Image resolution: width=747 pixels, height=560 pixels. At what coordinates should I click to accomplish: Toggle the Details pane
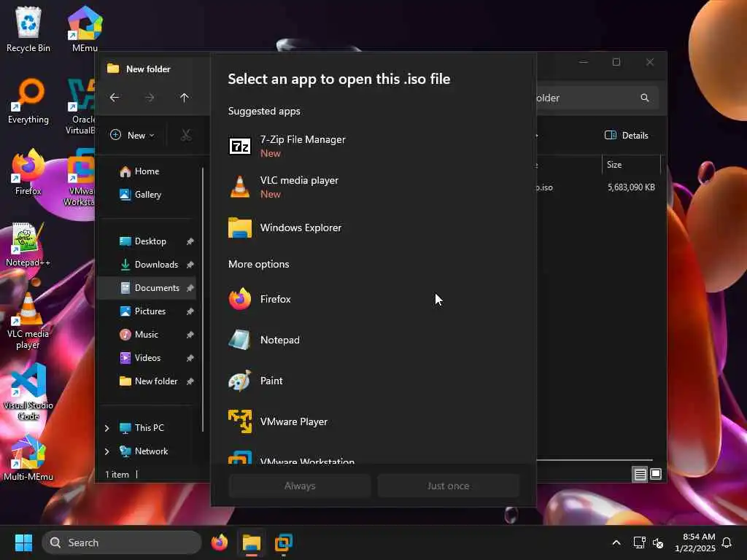point(627,135)
